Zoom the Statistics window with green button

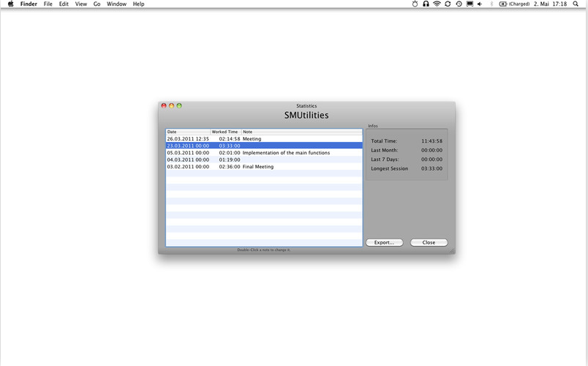click(x=179, y=106)
